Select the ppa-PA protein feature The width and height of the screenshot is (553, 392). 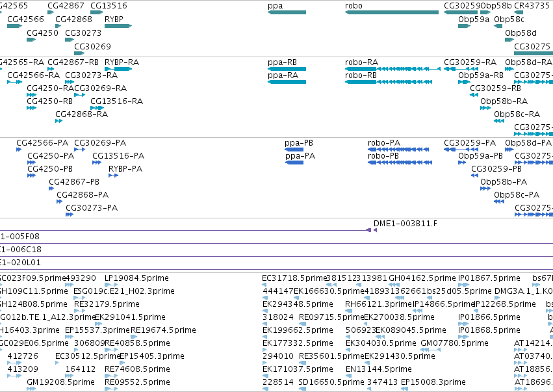coord(294,163)
